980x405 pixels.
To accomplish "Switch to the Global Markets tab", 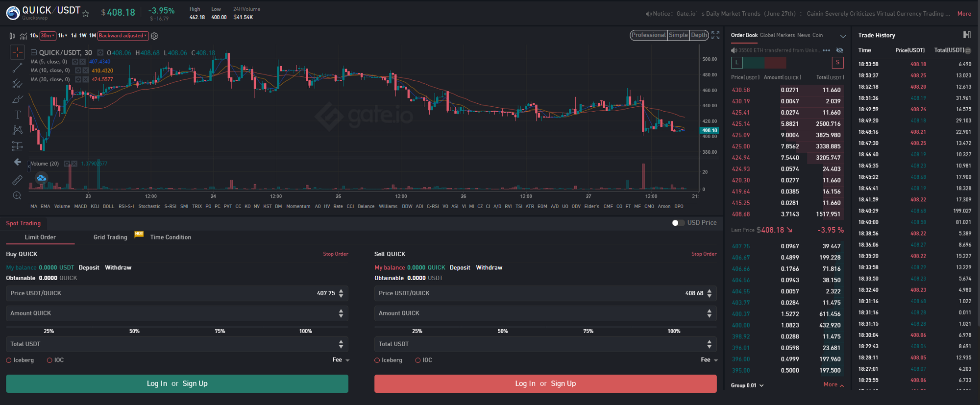I will tap(777, 35).
